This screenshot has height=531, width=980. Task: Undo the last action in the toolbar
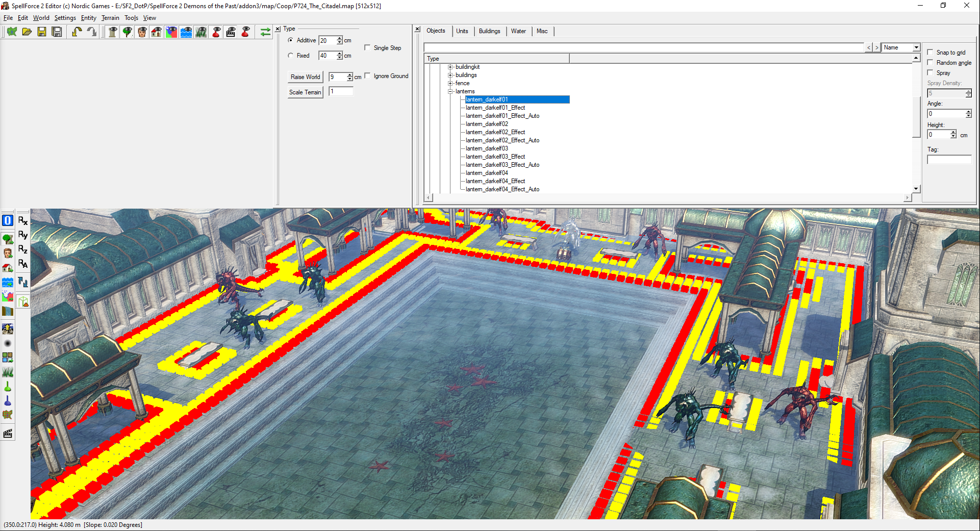pyautogui.click(x=77, y=32)
